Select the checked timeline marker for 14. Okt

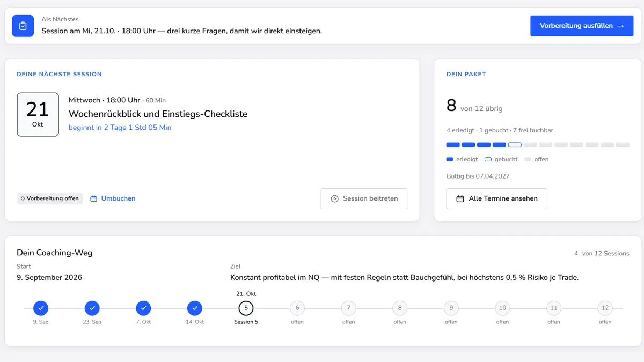(x=195, y=308)
